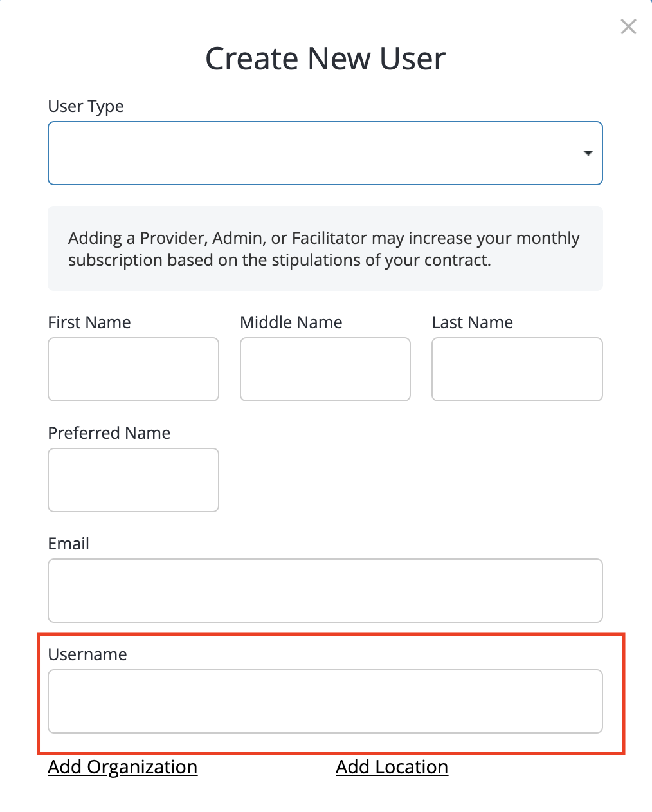Screen dimensions: 652x812
Task: Click the Last Name label
Action: (473, 322)
